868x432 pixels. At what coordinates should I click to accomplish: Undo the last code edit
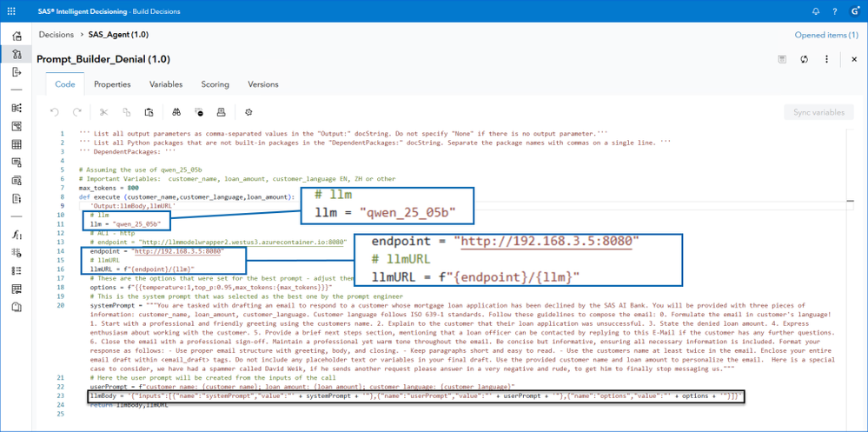[54, 112]
